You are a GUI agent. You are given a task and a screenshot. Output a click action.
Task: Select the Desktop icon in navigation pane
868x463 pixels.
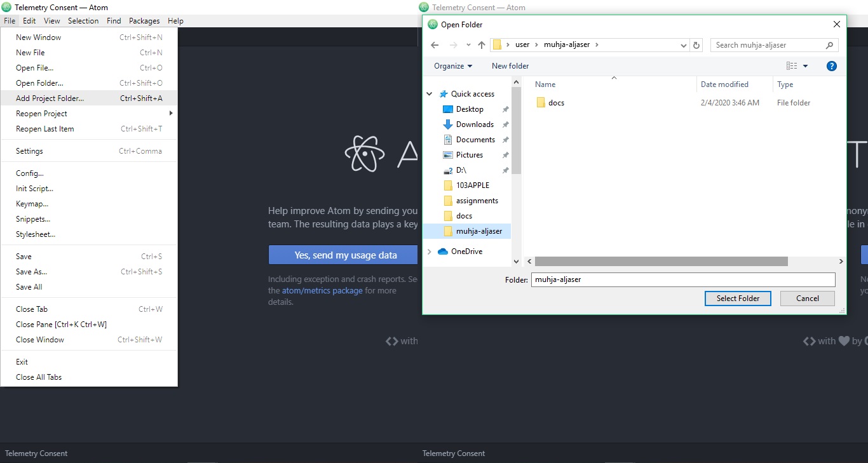coord(447,109)
